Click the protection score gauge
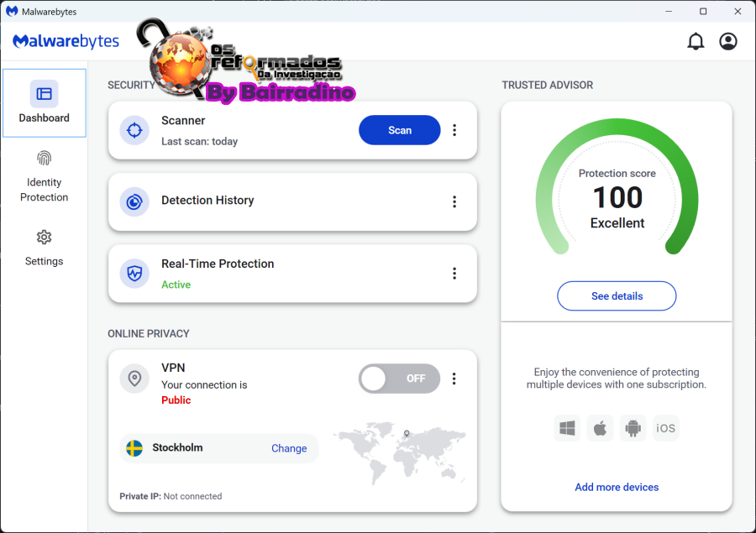The image size is (756, 533). tap(617, 187)
